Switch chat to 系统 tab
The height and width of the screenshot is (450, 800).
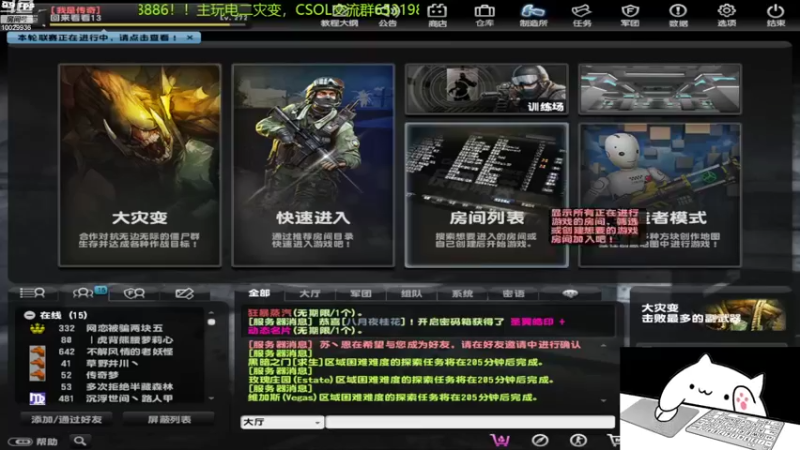tap(462, 293)
